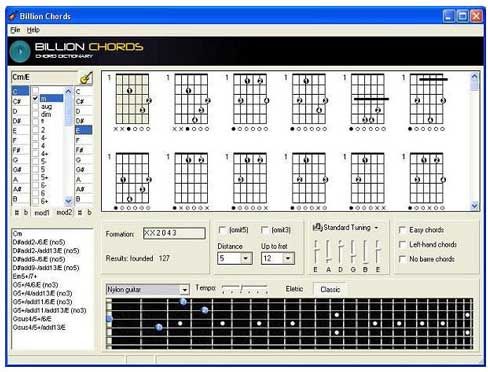This screenshot has width=488, height=372.
Task: Select C# in the root note list
Action: click(20, 101)
